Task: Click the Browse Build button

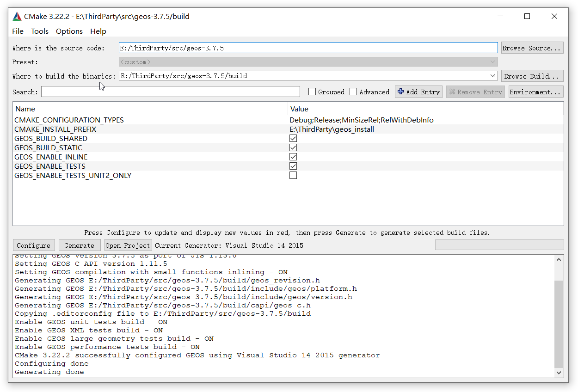Action: tap(532, 76)
